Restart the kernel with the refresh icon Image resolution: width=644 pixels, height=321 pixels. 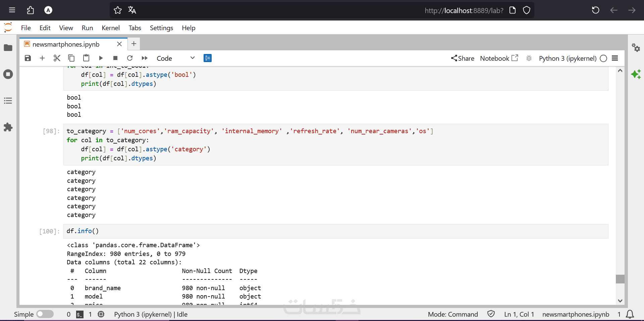(130, 58)
